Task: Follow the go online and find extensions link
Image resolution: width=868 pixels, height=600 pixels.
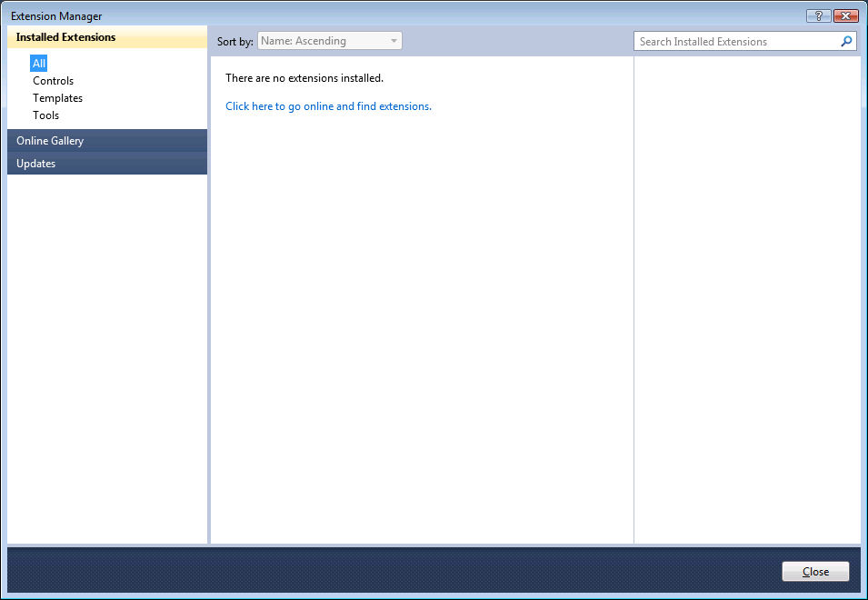Action: pyautogui.click(x=328, y=106)
